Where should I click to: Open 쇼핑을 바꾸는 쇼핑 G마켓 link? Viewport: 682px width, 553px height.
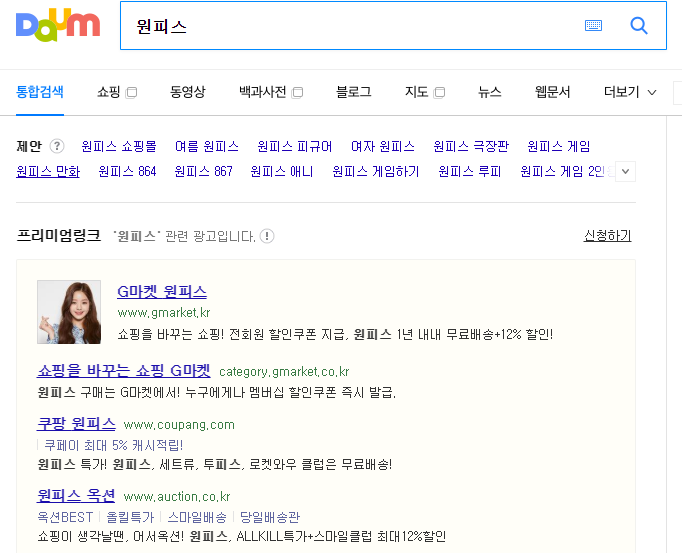[124, 371]
